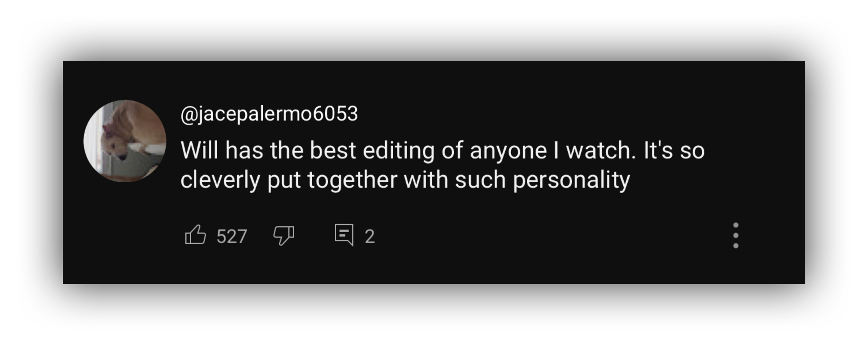Viewport: 868px width, 354px height.
Task: Show more actions via vertical ellipsis
Action: [735, 235]
